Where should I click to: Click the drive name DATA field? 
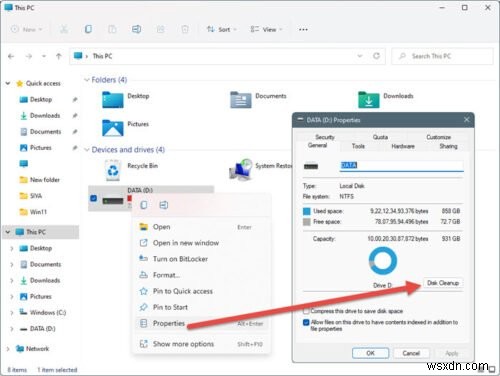401,166
